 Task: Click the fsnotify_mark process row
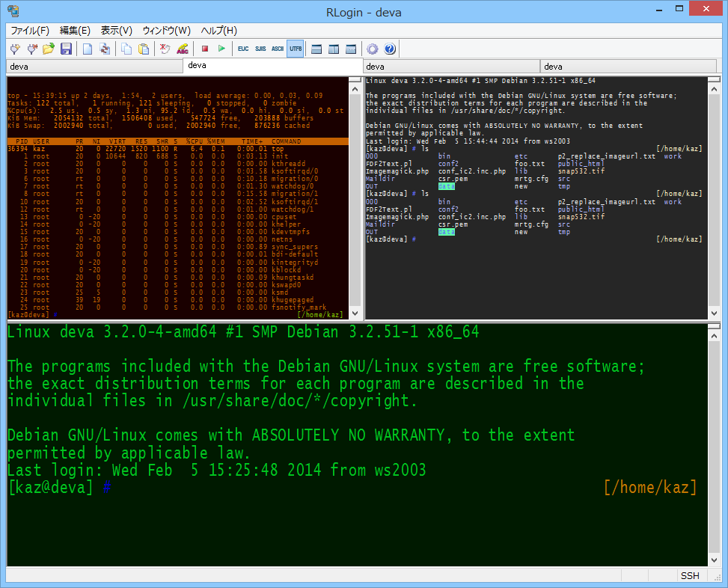point(178,307)
